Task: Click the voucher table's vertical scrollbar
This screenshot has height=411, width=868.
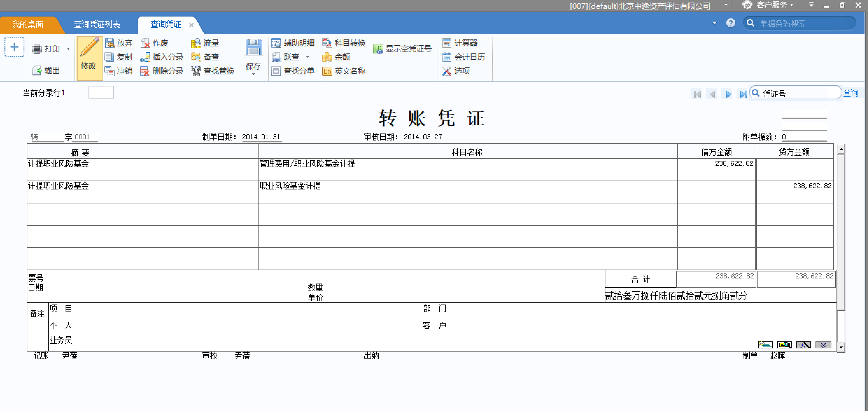Action: click(x=841, y=232)
